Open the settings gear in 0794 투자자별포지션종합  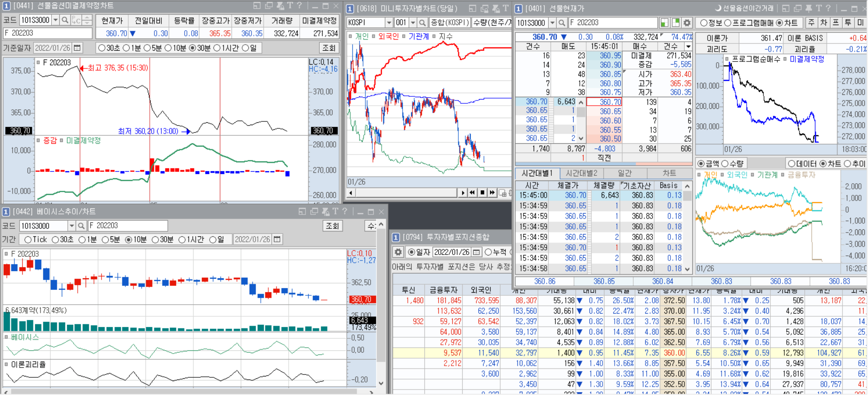[398, 252]
